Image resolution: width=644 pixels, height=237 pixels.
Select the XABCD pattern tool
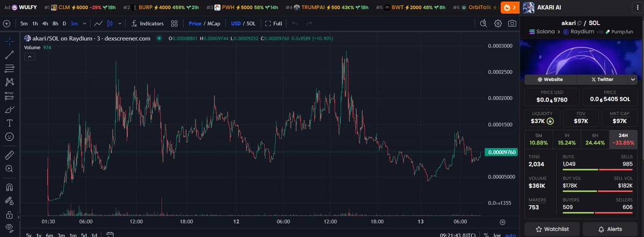point(9,82)
